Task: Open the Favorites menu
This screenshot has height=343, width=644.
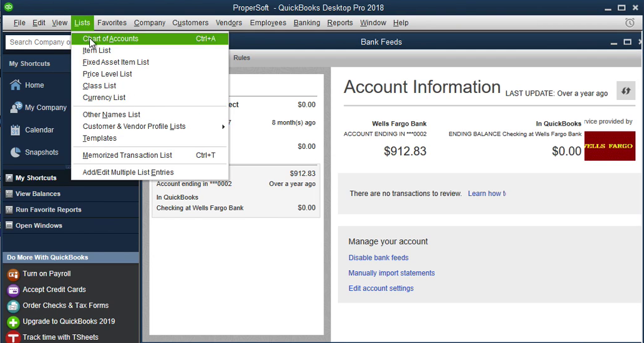Action: (112, 23)
